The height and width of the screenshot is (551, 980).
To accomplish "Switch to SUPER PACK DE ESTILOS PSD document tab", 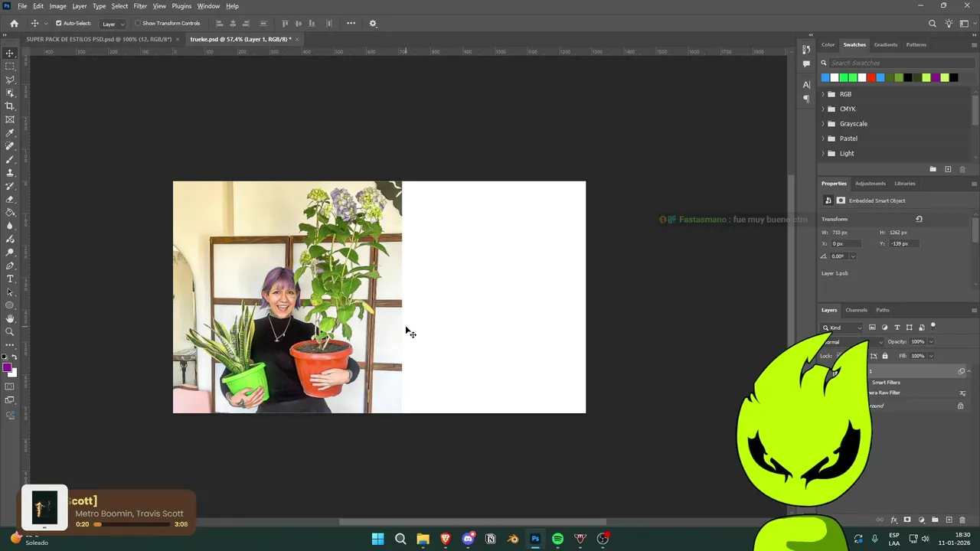I will (100, 39).
